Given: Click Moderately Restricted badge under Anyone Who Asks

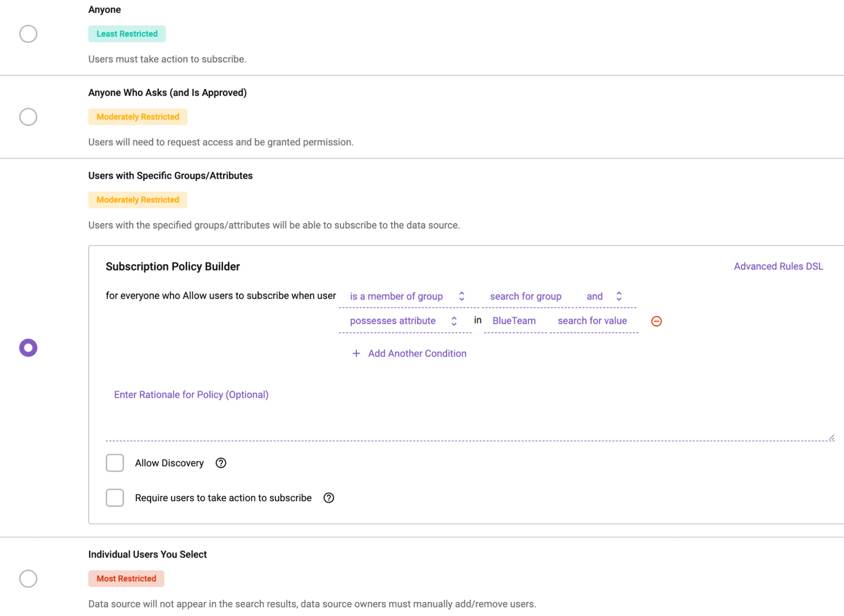Looking at the screenshot, I should (138, 117).
